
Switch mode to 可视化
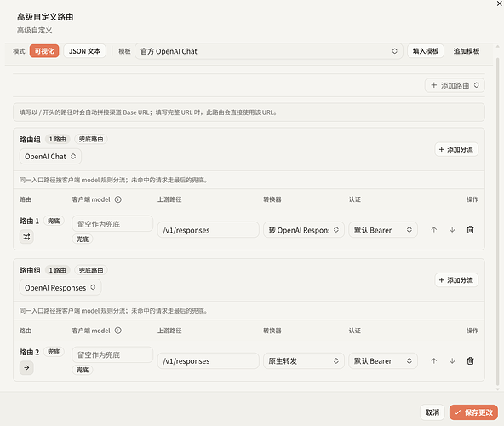[44, 51]
